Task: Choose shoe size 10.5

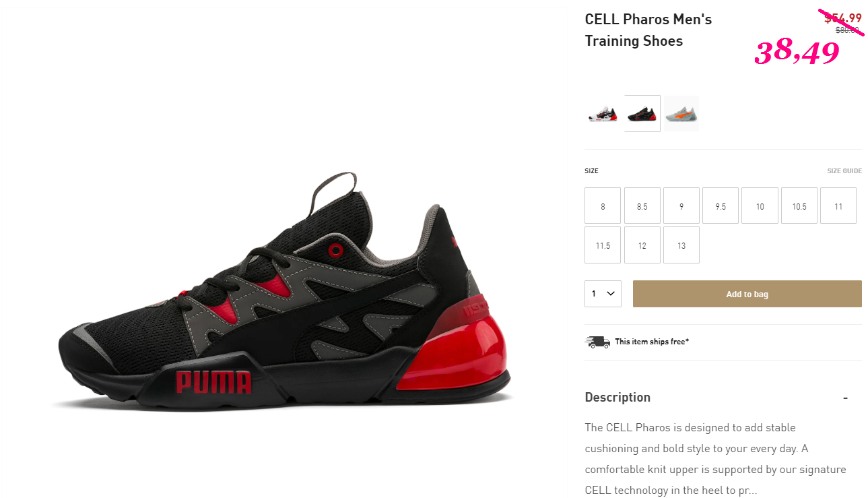Action: pyautogui.click(x=799, y=206)
